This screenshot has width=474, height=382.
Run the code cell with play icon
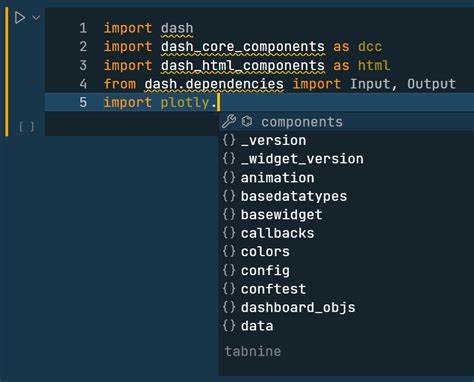tap(20, 18)
